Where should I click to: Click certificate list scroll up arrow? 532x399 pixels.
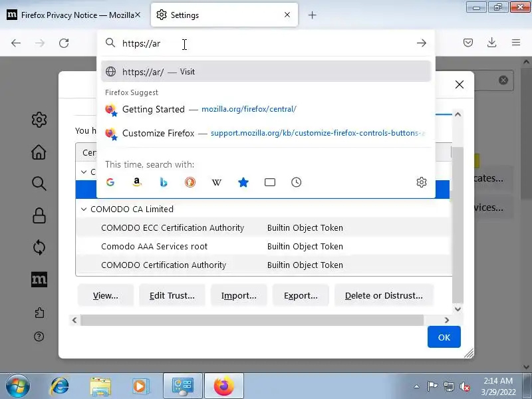point(458,114)
